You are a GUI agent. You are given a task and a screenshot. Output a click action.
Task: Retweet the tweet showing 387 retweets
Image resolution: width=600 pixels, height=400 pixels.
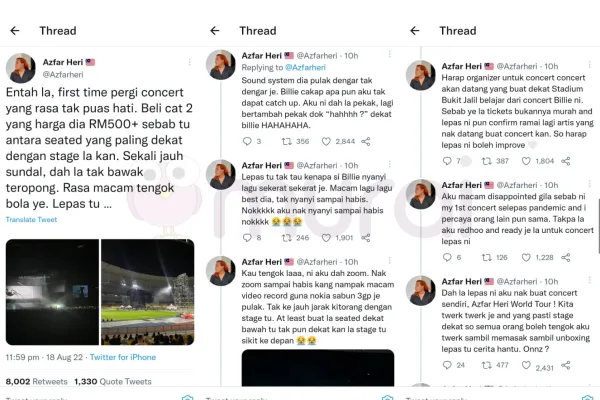pos(486,161)
